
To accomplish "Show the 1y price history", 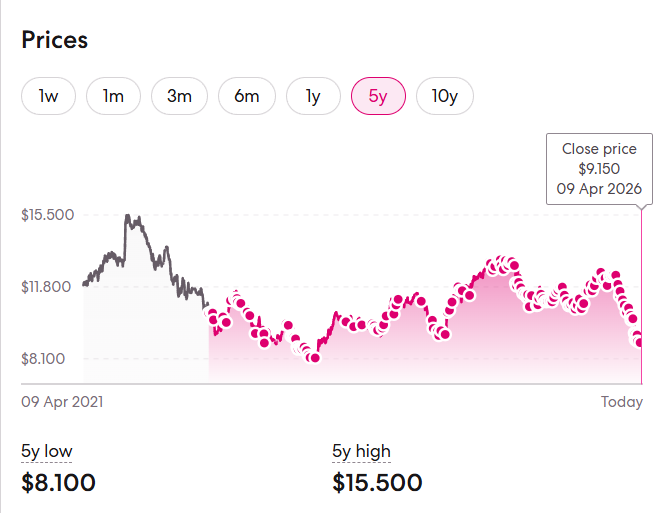I will 312,96.
